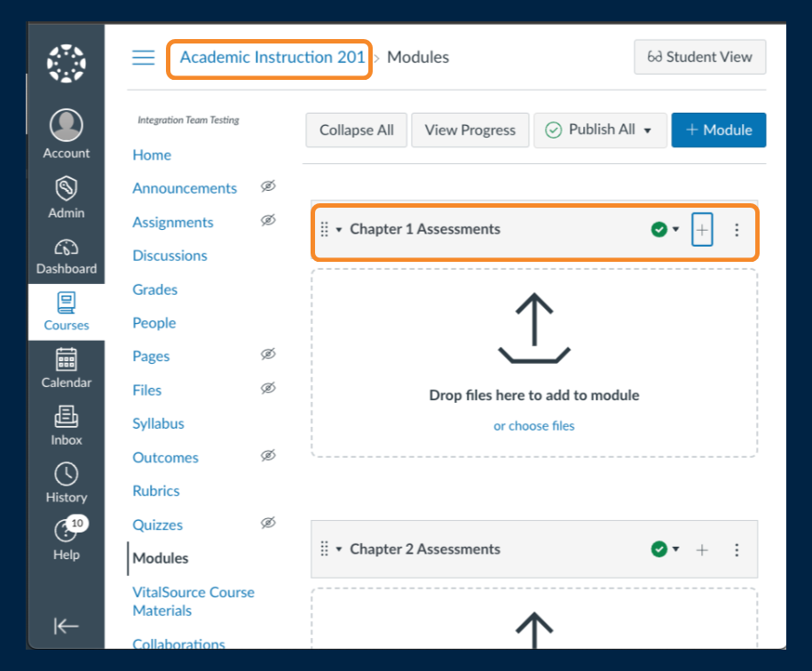This screenshot has height=671, width=812.
Task: Collapse the Chapter 2 Assessments module
Action: [338, 549]
